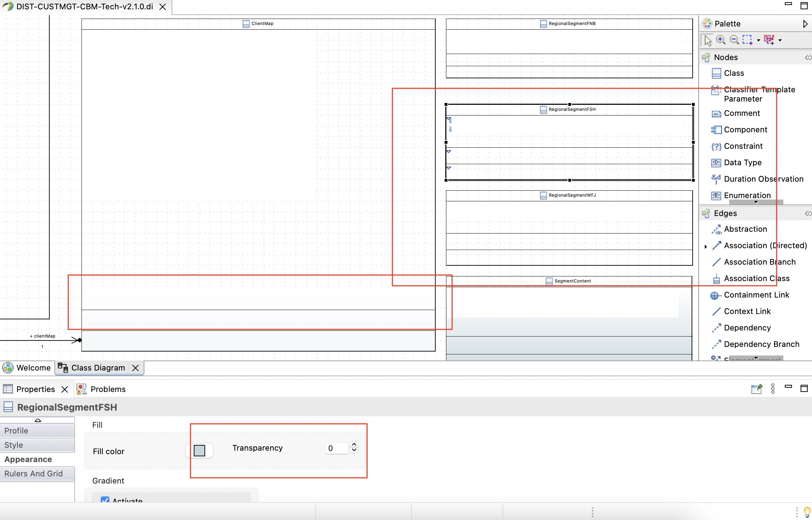Pick the Constraint node tool
812x520 pixels.
tap(737, 146)
